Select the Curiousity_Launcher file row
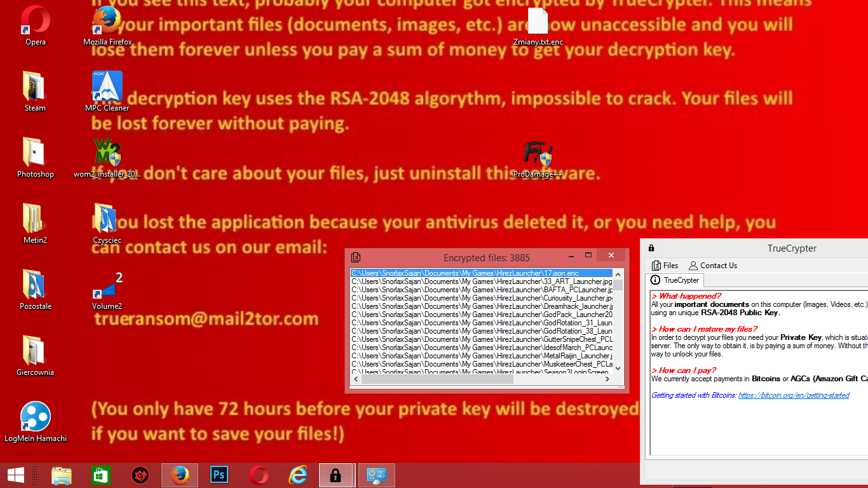The image size is (868, 488). point(482,298)
